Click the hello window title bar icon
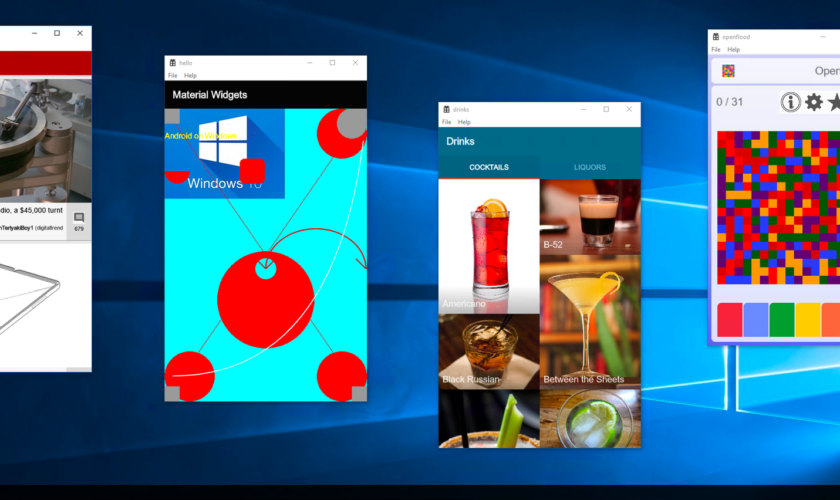This screenshot has width=840, height=500. (172, 62)
